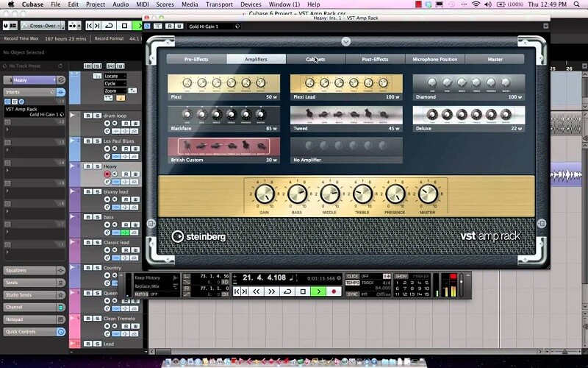The image size is (588, 368).
Task: Solo the drum loop track
Action: 97,116
